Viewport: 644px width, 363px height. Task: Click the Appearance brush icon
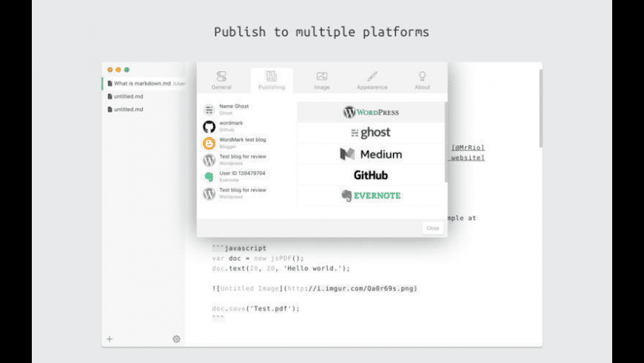click(372, 76)
